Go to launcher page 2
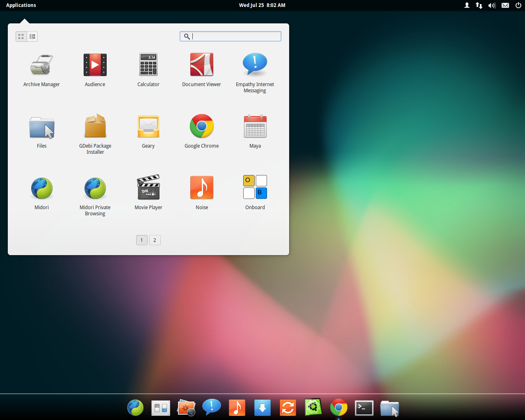Screen dimensions: 525x420 155,240
